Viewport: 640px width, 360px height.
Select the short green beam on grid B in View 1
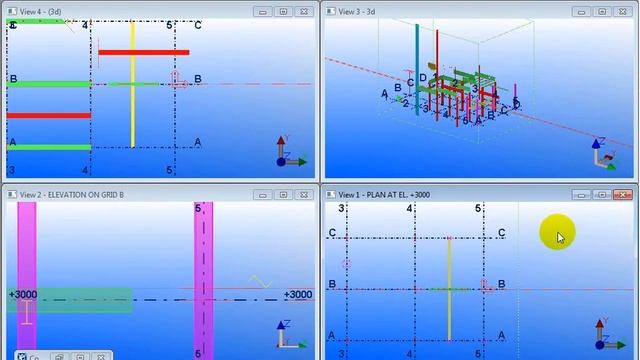pyautogui.click(x=450, y=289)
